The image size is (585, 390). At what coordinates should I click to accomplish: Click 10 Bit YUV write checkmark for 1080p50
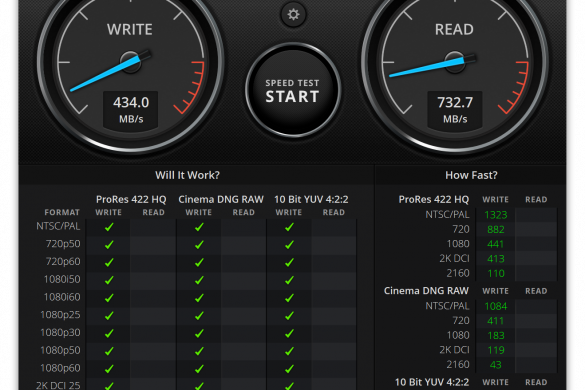coord(289,351)
